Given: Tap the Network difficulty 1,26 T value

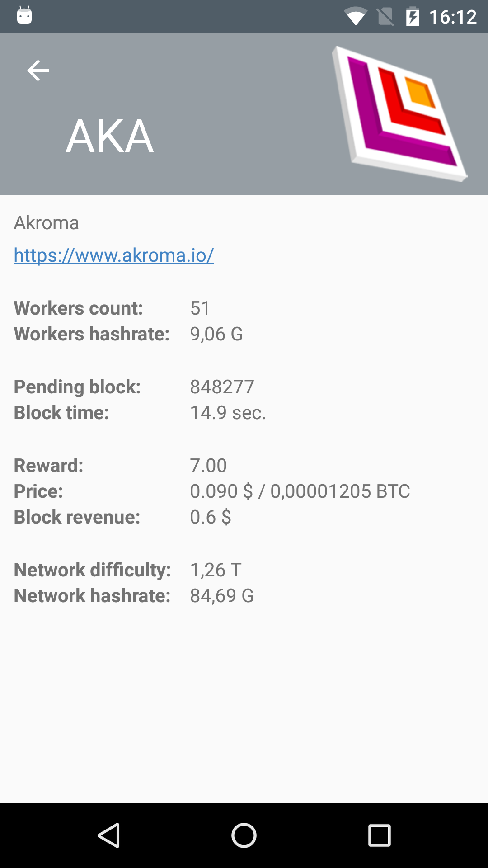Looking at the screenshot, I should pos(216,570).
